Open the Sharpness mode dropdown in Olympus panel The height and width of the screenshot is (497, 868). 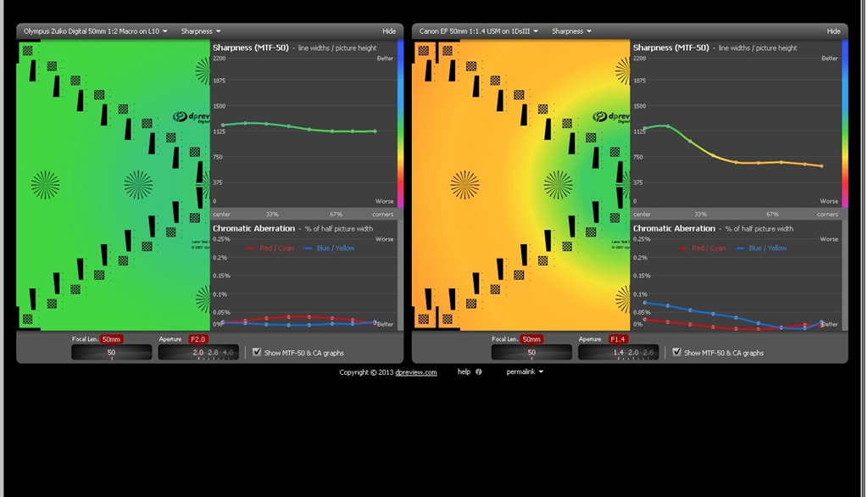click(x=200, y=31)
